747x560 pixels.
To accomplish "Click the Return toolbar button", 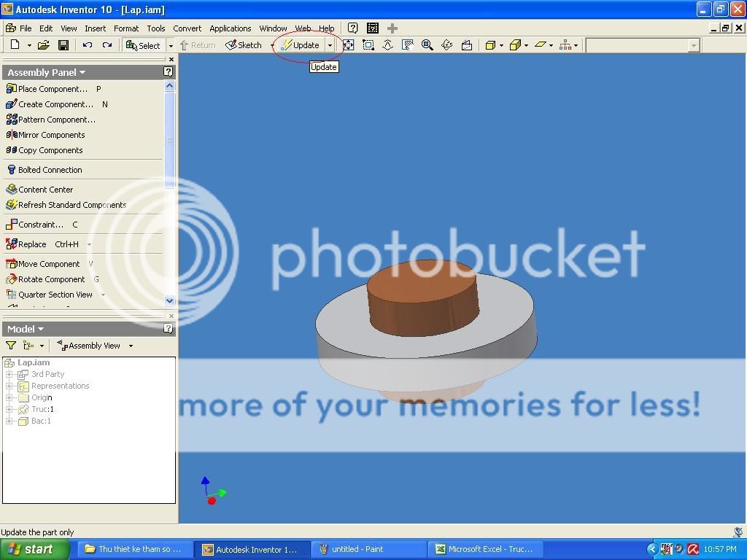I will [x=198, y=45].
